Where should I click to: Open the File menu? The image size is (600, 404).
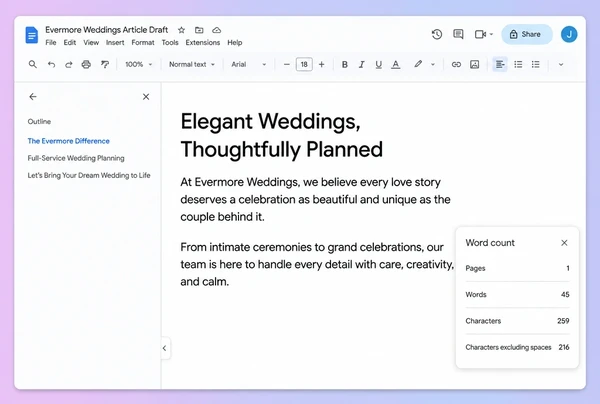51,42
